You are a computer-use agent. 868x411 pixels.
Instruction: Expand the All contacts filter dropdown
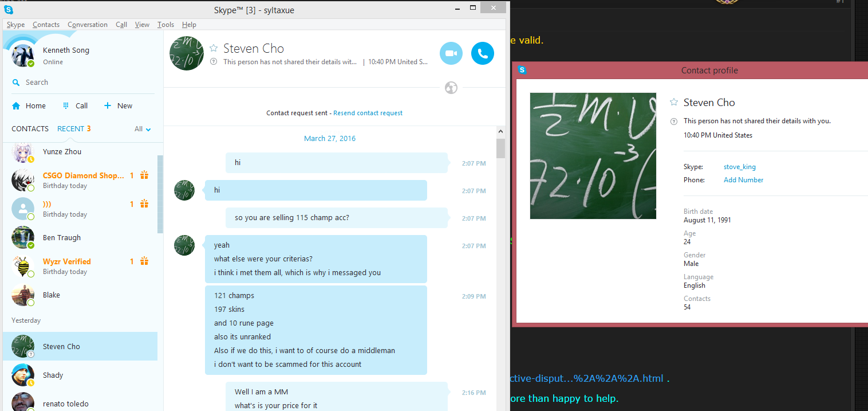(143, 129)
